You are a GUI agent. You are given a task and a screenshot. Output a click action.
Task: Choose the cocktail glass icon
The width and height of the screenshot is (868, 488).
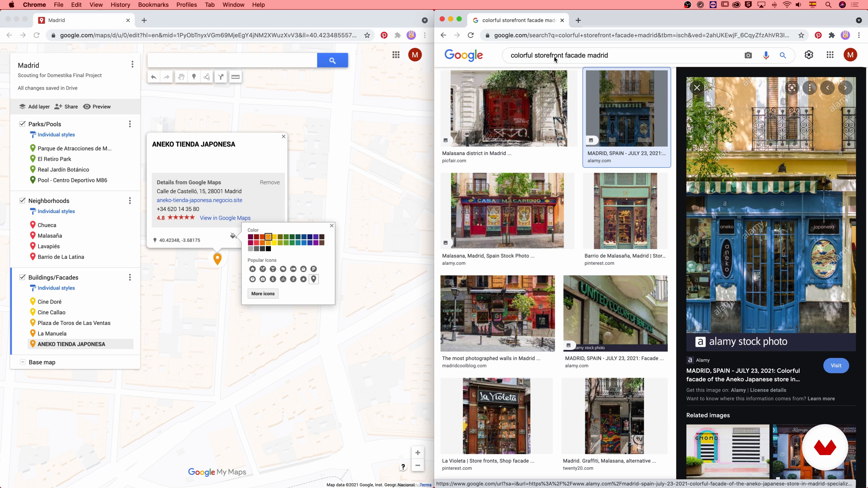click(273, 269)
